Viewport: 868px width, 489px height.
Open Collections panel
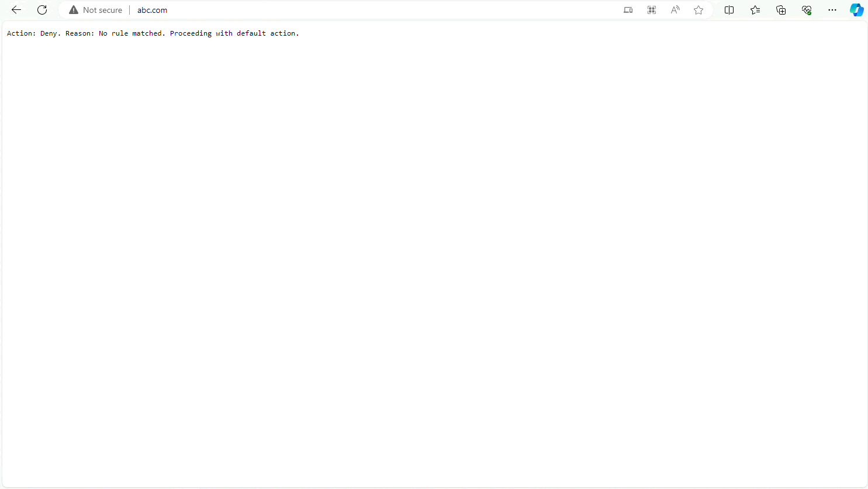point(781,10)
